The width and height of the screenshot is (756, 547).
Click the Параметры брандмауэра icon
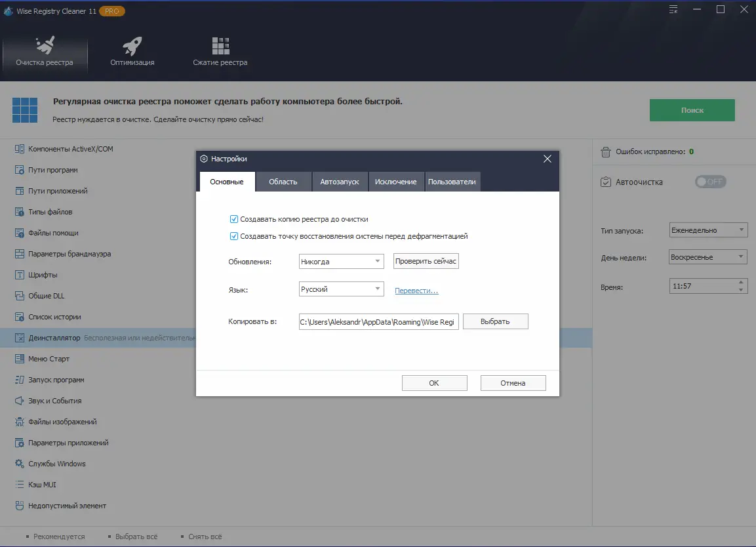pyautogui.click(x=19, y=254)
